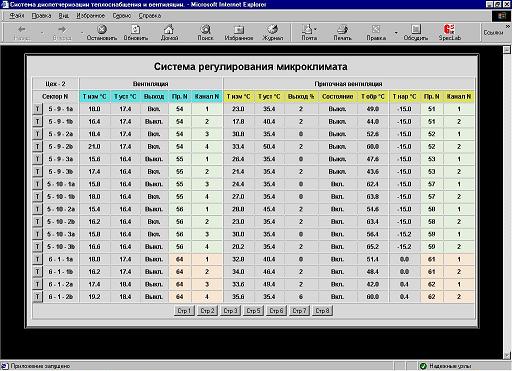
Task: Click the Internet Explorer throbber logo
Action: (502, 16)
